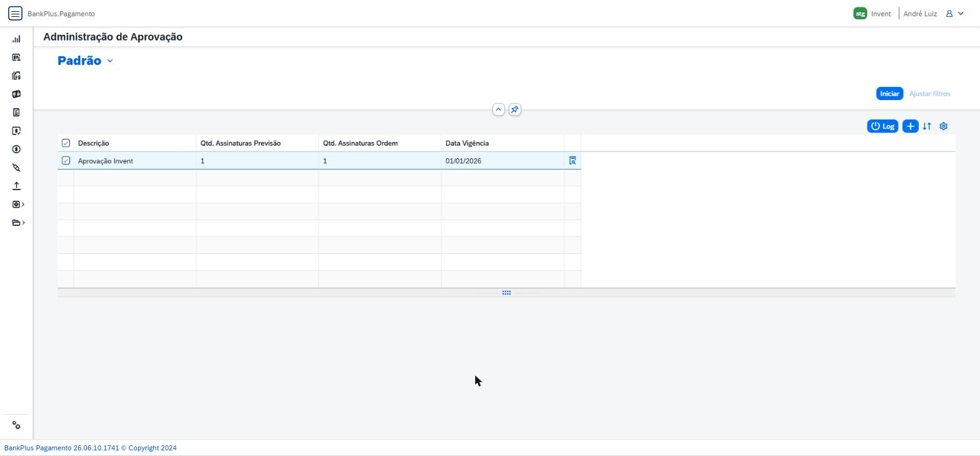Viewport: 980px width, 456px height.
Task: Collapse the filter header with chevron
Action: (x=498, y=109)
